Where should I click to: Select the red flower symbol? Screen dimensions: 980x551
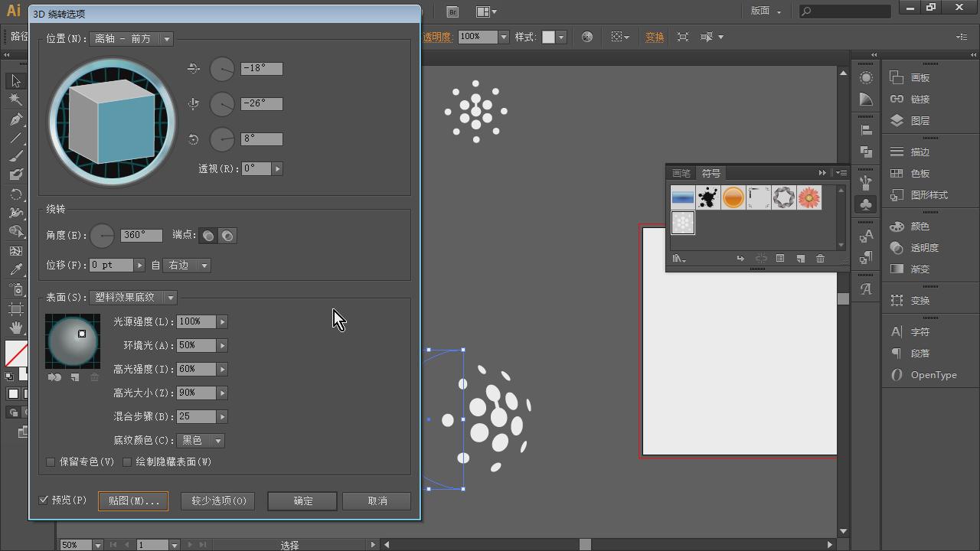click(x=808, y=197)
